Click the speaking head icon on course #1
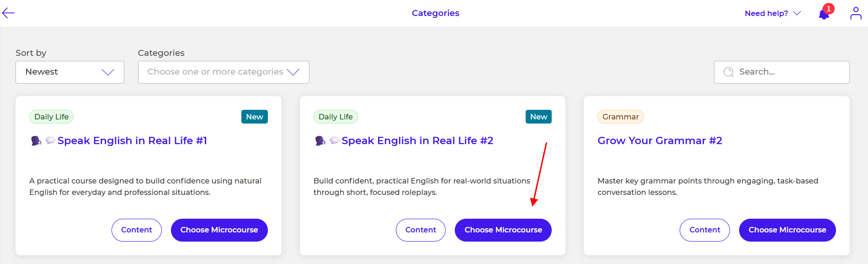Image resolution: width=868 pixels, height=264 pixels. (x=36, y=141)
